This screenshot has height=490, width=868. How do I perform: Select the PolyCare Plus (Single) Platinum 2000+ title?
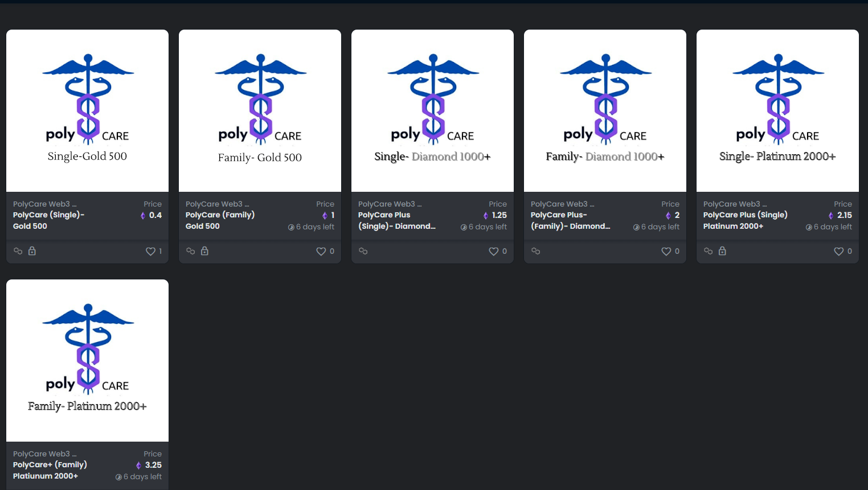pyautogui.click(x=746, y=220)
